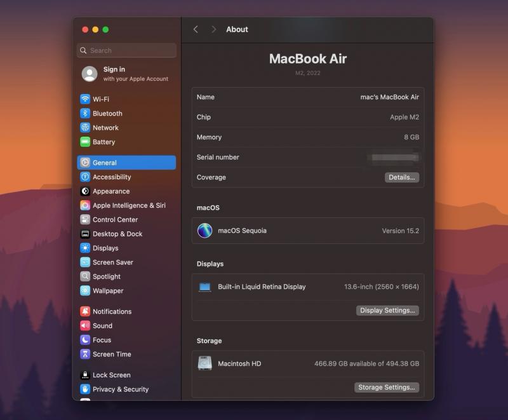Click the macOS Sequoia logo icon

pyautogui.click(x=204, y=231)
